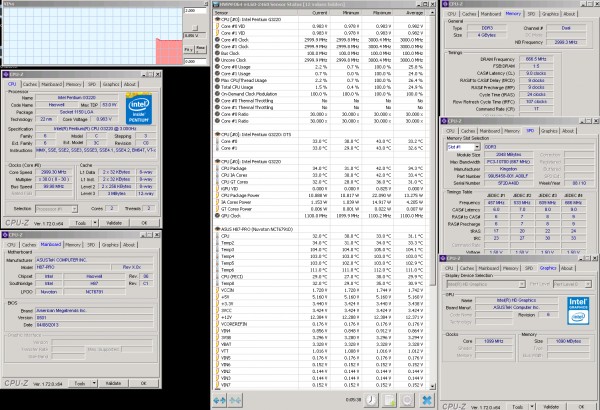Open HWiNFO sensor settings gear icon
Image resolution: width=600 pixels, height=410 pixels.
pyautogui.click(x=407, y=400)
